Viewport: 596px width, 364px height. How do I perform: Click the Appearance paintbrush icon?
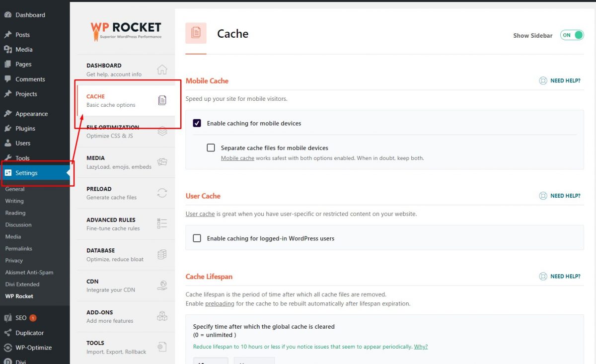coord(8,114)
